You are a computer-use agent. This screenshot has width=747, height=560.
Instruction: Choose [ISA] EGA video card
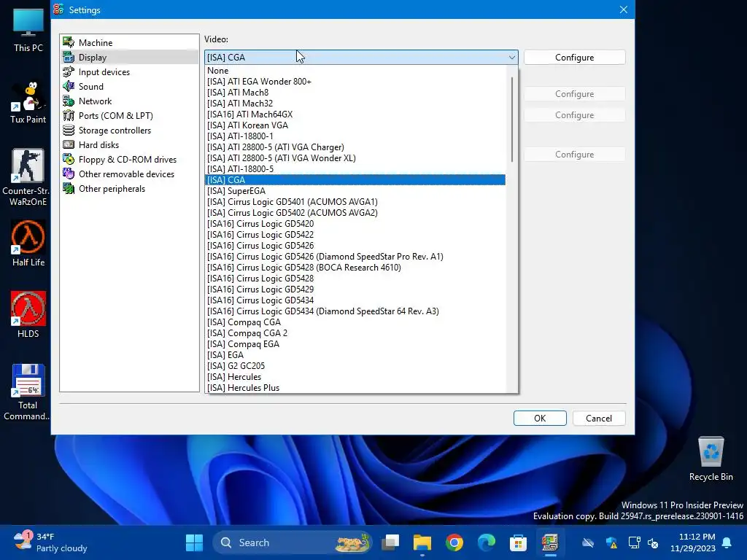point(355,355)
